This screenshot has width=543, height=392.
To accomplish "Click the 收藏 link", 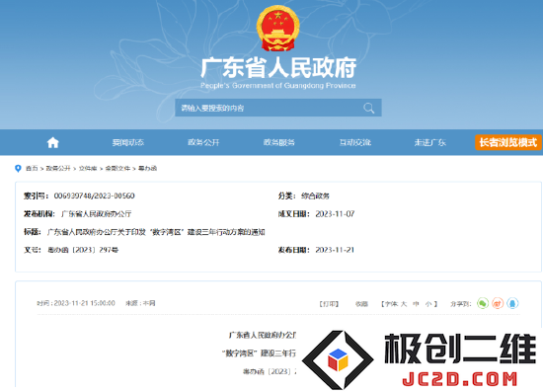I will [x=361, y=304].
